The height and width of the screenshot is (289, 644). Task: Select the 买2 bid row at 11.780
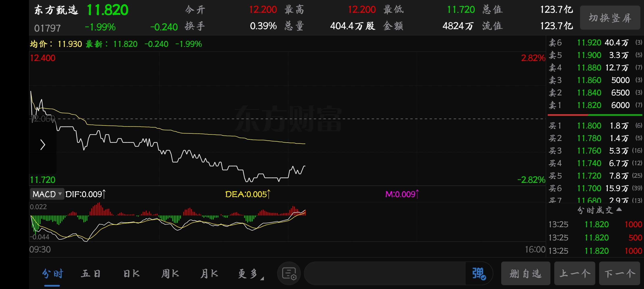coord(595,138)
